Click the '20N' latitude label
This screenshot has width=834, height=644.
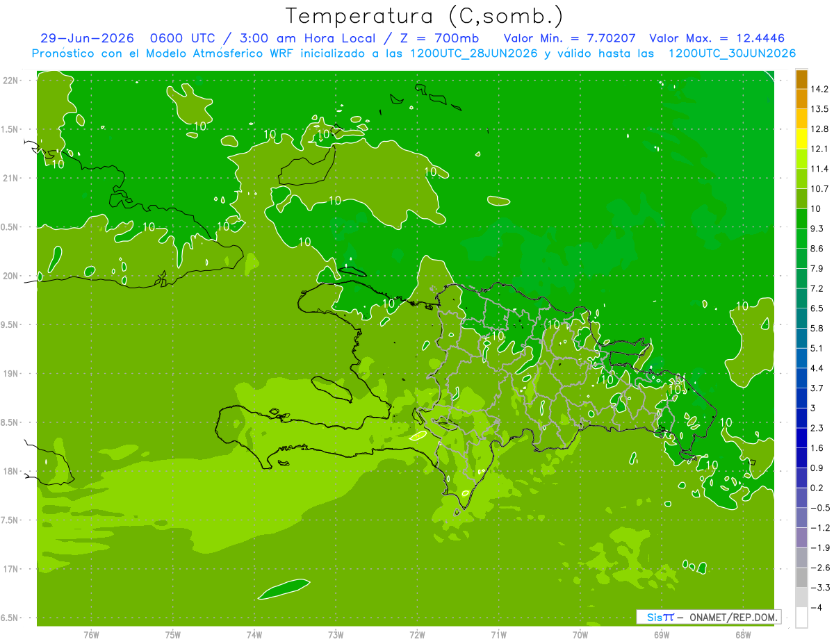point(10,276)
